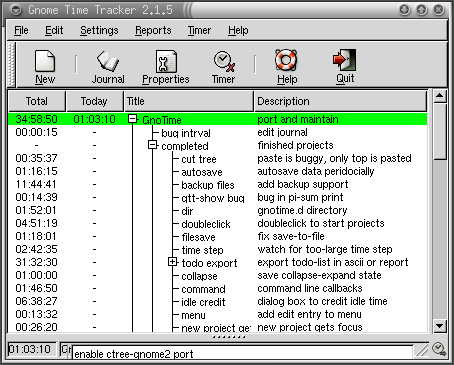Click description 'autosave data peridocially'
The height and width of the screenshot is (365, 454).
pos(316,171)
